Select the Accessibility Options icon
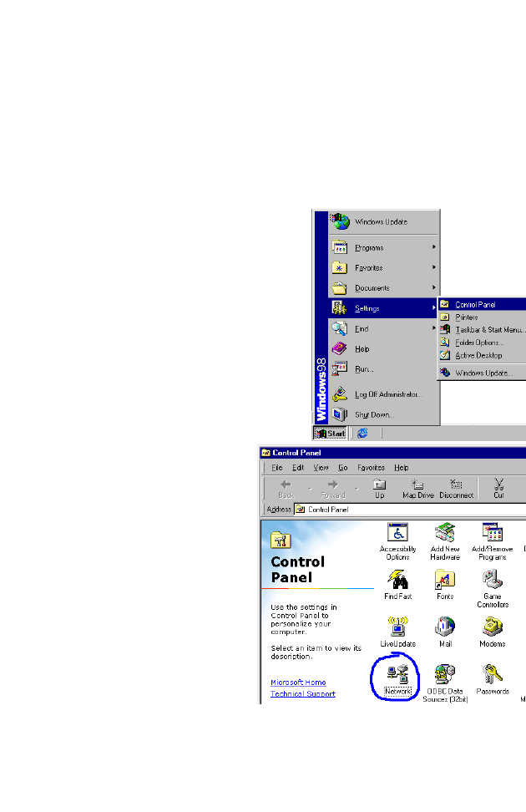Screen dimensions: 526x812 (397, 541)
